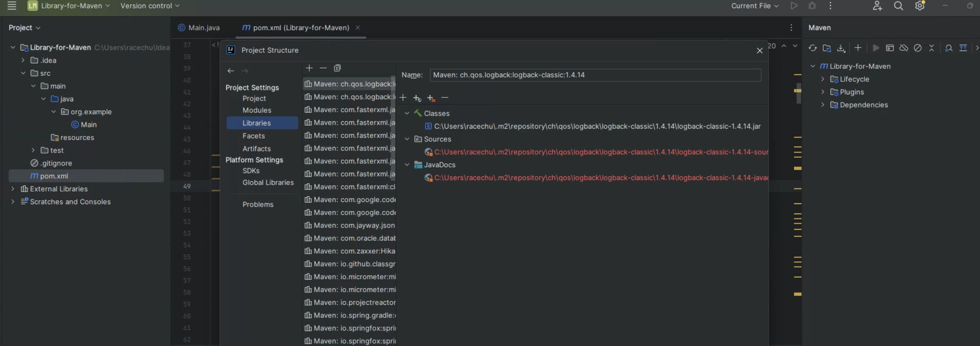Select Modules in Project Settings
980x346 pixels.
point(257,110)
